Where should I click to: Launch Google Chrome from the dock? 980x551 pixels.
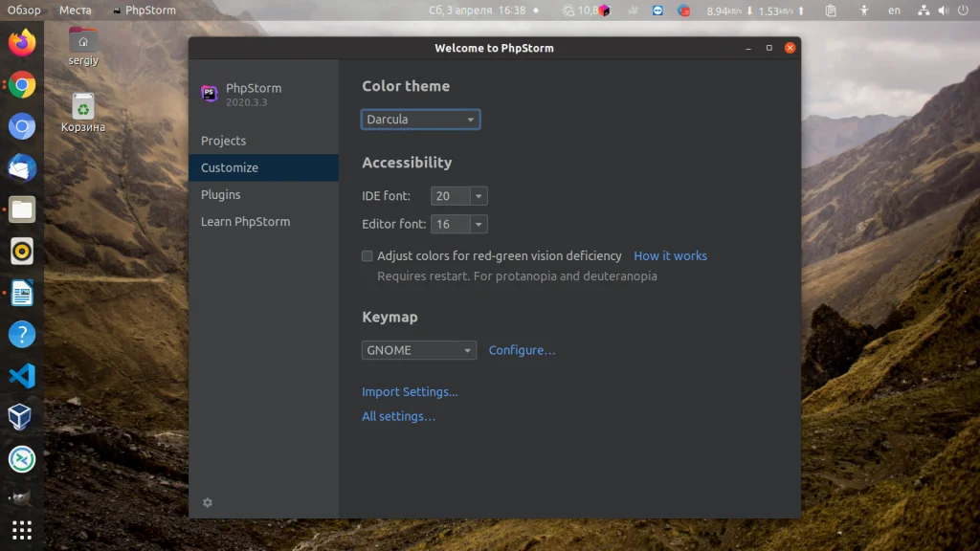click(x=22, y=85)
